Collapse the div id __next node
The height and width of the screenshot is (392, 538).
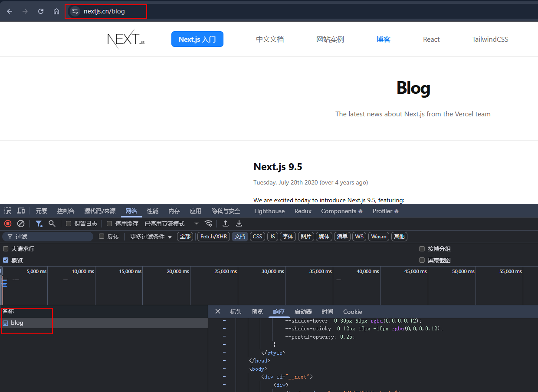pyautogui.click(x=224, y=377)
